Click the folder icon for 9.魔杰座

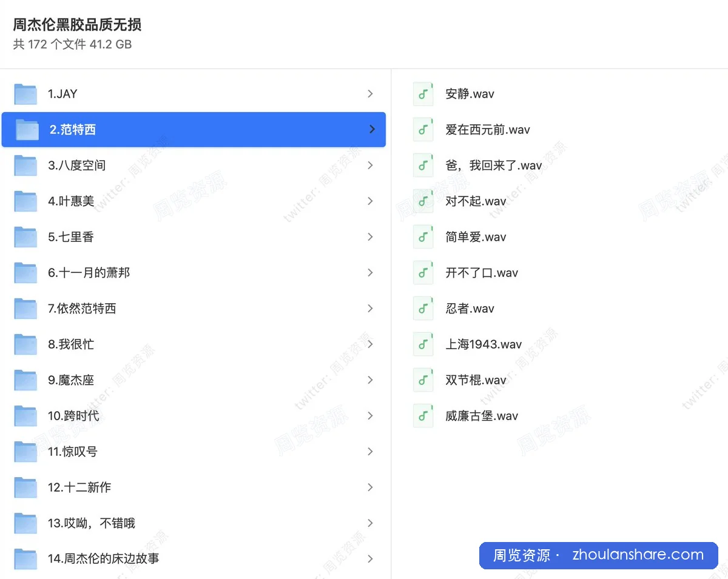tap(25, 380)
